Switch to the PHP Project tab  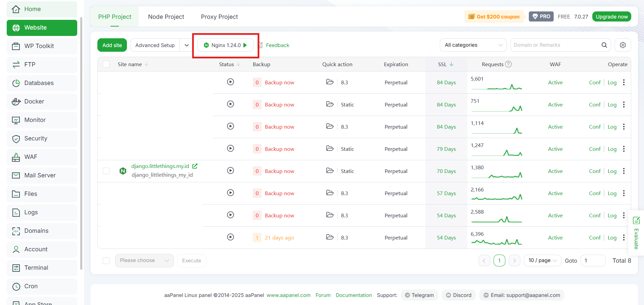(115, 17)
